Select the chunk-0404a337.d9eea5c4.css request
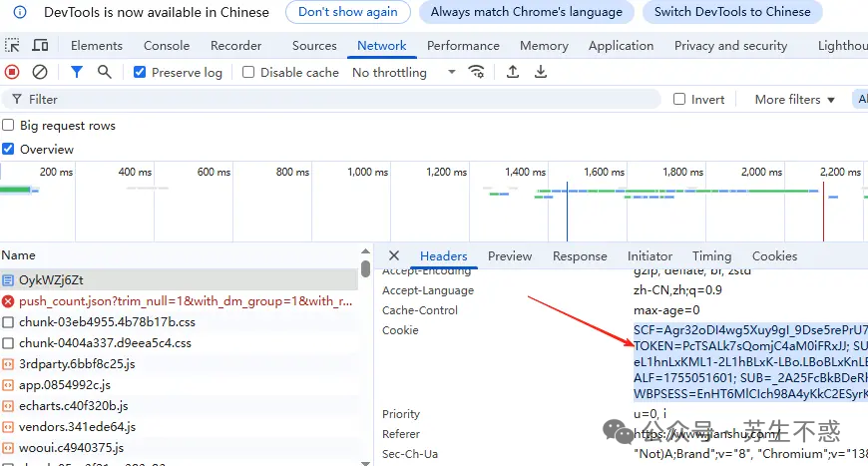 pos(179,343)
